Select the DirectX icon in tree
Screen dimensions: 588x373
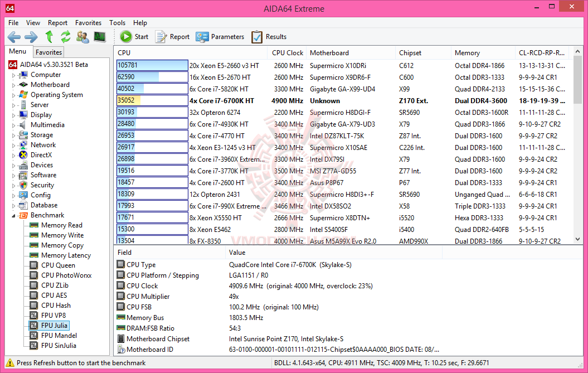click(23, 155)
